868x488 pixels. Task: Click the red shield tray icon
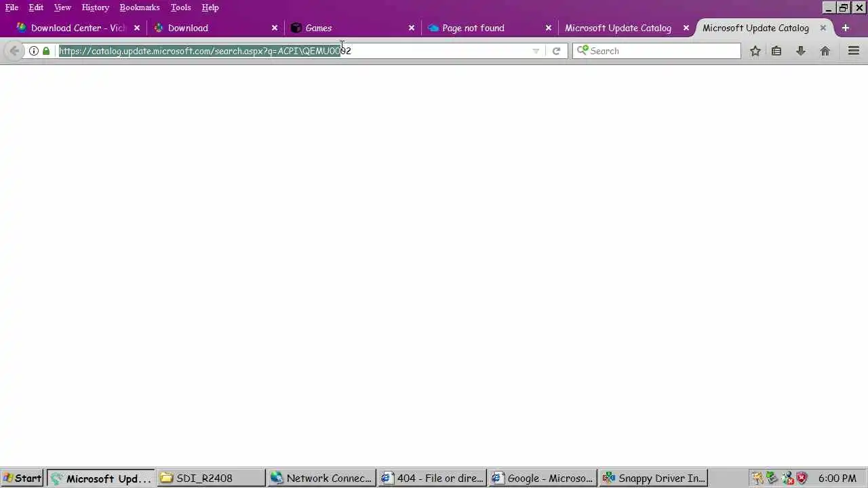pyautogui.click(x=802, y=478)
